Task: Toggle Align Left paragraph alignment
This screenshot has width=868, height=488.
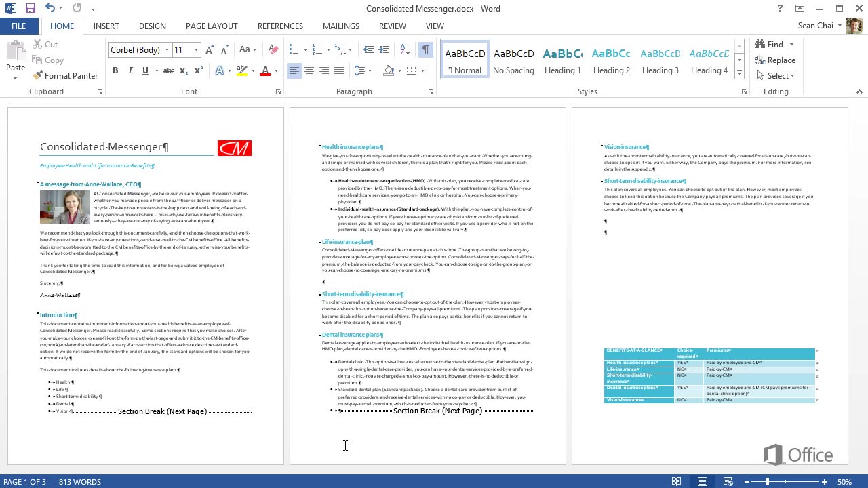Action: click(294, 70)
